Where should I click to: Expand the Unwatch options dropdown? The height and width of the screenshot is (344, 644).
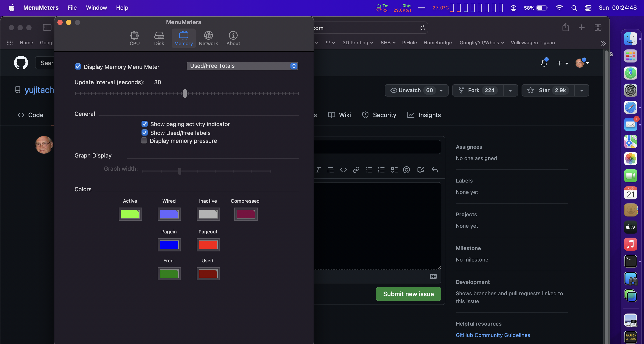tap(441, 90)
